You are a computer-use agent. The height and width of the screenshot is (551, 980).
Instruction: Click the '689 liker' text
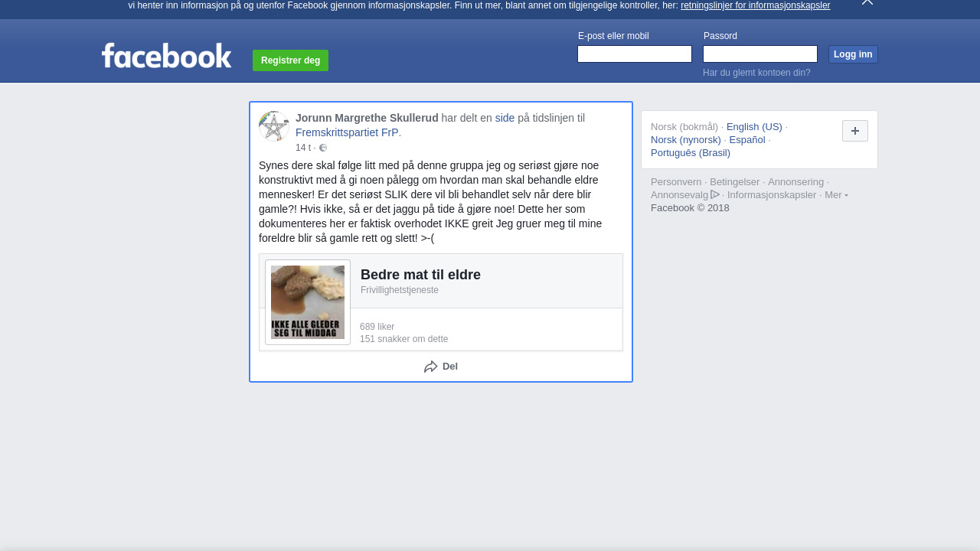pos(377,327)
